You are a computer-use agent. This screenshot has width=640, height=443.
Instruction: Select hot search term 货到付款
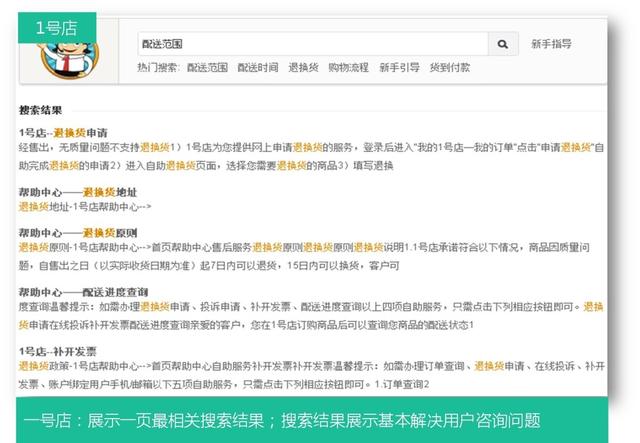[x=450, y=67]
